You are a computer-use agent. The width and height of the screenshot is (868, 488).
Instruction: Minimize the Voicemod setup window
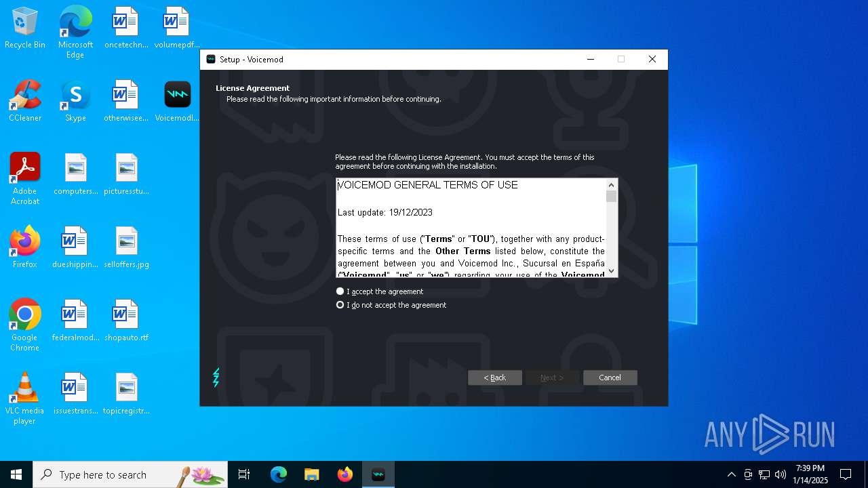point(590,60)
